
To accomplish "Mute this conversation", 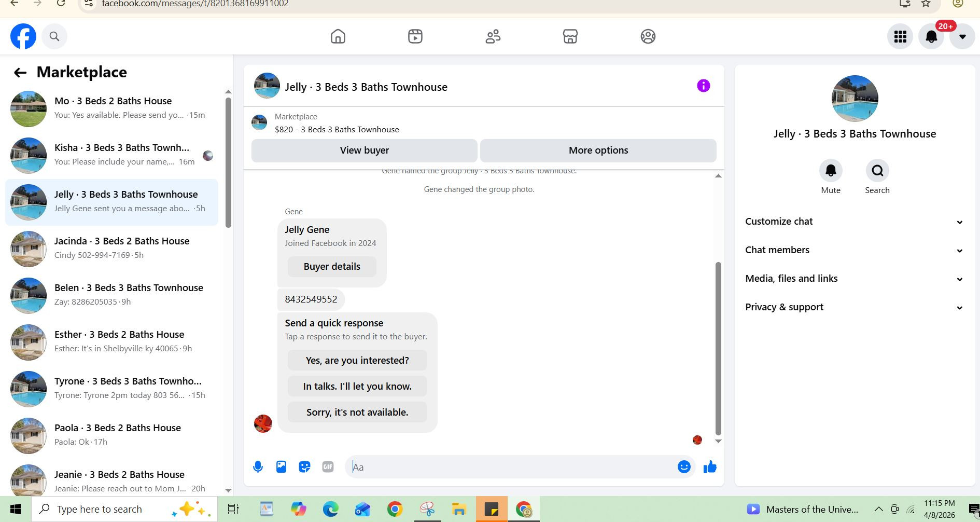I will click(x=831, y=171).
